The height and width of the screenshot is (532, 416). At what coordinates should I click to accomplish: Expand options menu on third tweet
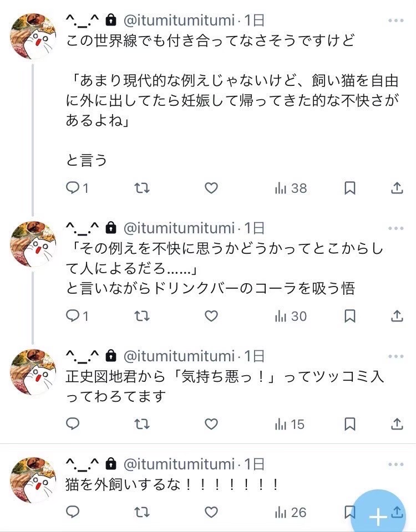[x=396, y=356]
